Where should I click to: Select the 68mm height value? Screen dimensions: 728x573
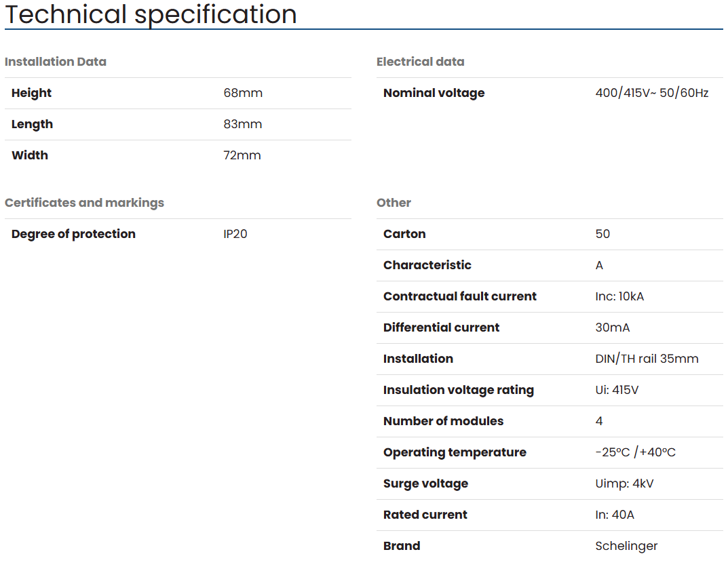click(x=243, y=93)
